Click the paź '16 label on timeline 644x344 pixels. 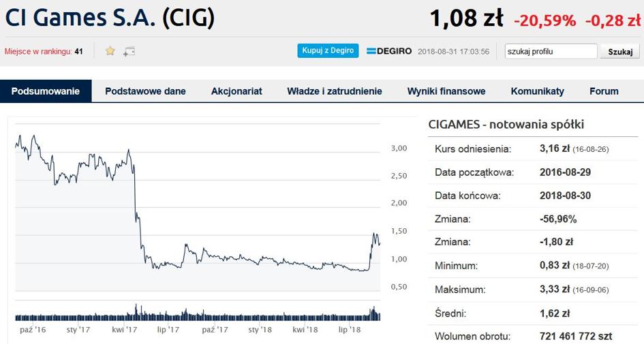[33, 330]
